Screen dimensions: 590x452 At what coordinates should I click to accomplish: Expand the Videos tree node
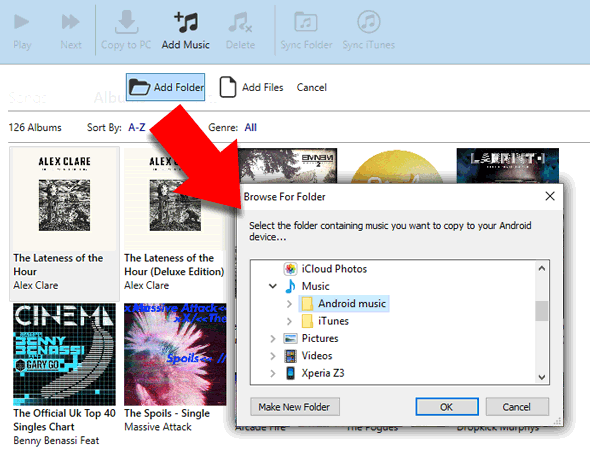tap(273, 356)
